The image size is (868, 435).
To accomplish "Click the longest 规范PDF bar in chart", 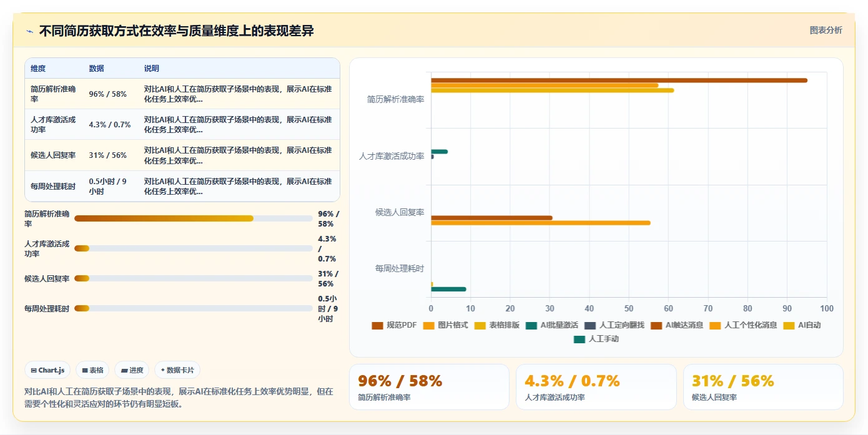I will [x=619, y=81].
